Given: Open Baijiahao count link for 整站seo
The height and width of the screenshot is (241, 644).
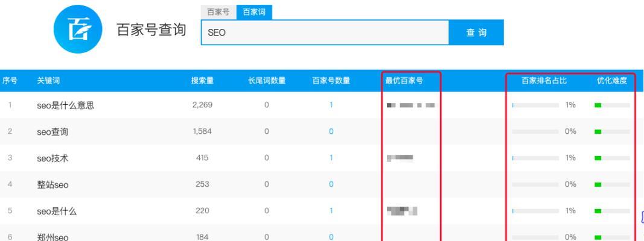Looking at the screenshot, I should (x=331, y=184).
